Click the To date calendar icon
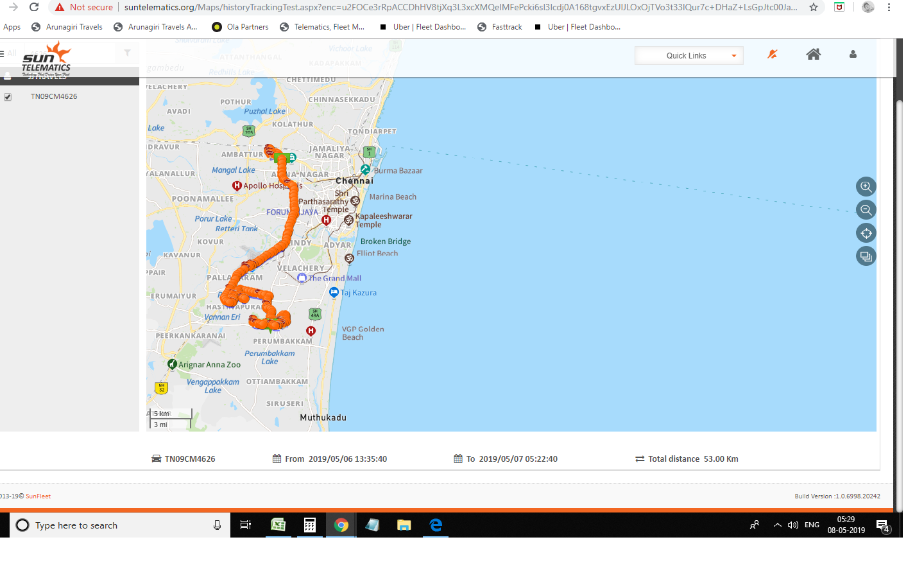The image size is (924, 578). (x=458, y=459)
